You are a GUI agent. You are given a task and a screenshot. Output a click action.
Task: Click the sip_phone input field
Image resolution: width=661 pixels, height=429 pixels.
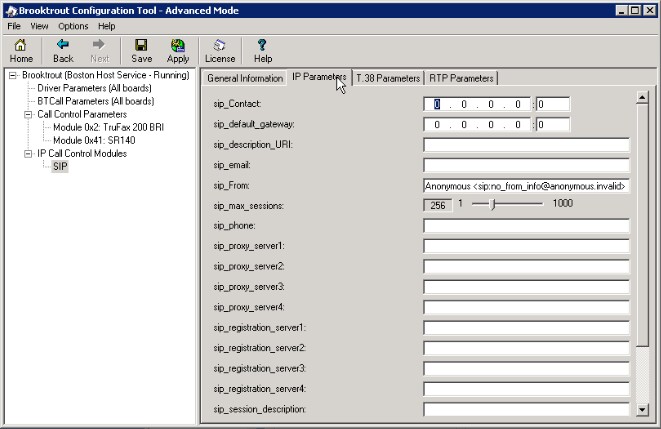pos(526,226)
